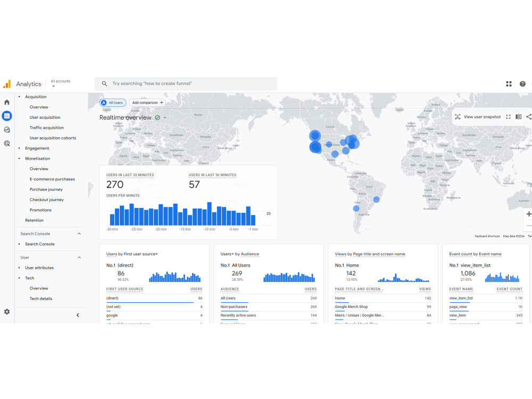
Task: Collapse the sidebar with left chevron
Action: pos(78,315)
